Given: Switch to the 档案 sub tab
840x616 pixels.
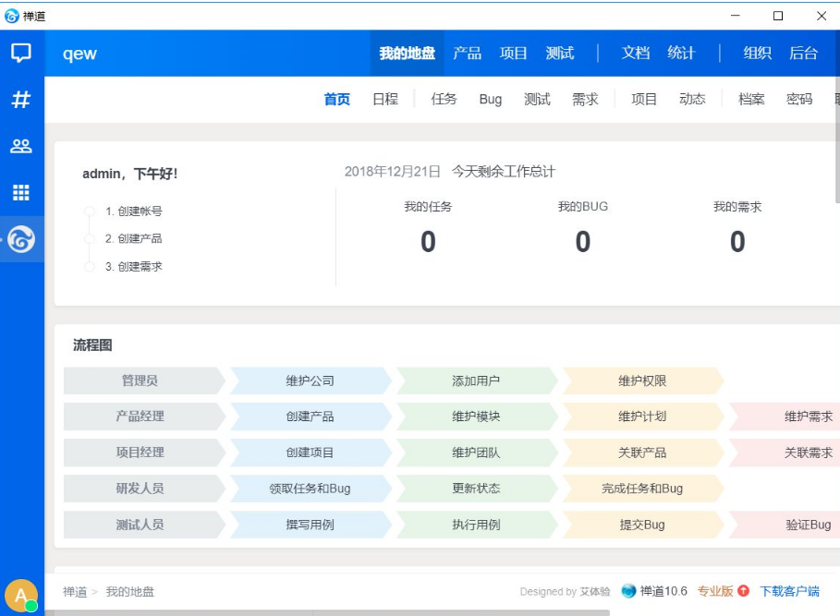Looking at the screenshot, I should pos(751,99).
